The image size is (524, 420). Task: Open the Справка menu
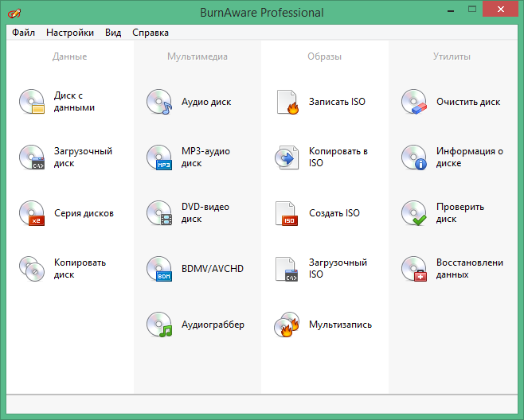click(x=151, y=33)
